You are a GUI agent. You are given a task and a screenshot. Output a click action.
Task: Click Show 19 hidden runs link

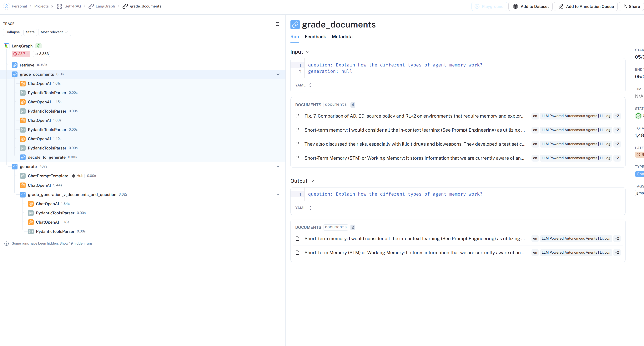[x=76, y=243]
